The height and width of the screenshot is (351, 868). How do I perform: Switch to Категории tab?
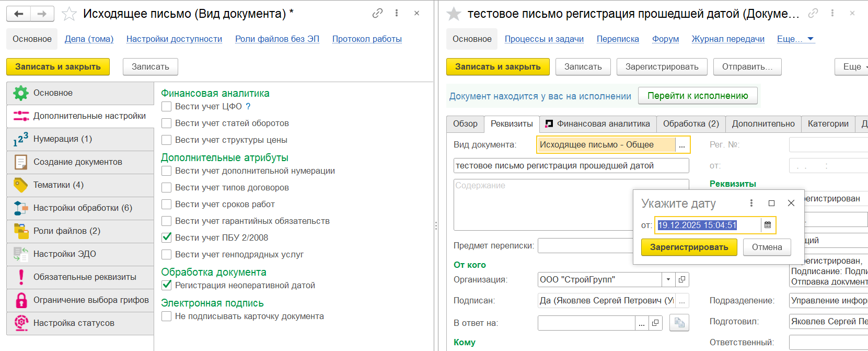click(828, 124)
